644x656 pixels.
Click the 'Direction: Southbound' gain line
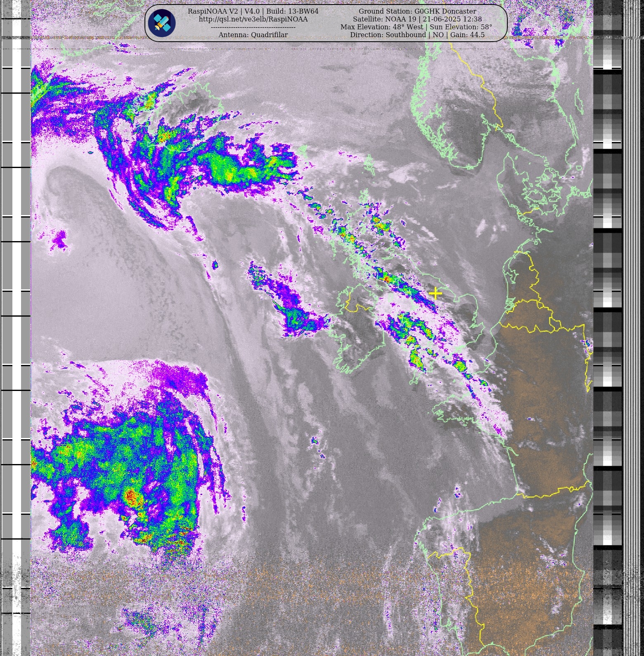pos(417,35)
